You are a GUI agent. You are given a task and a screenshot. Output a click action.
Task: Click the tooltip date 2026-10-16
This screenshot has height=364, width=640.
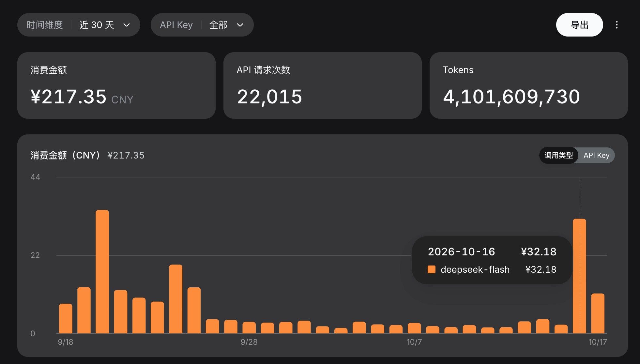[x=461, y=251]
